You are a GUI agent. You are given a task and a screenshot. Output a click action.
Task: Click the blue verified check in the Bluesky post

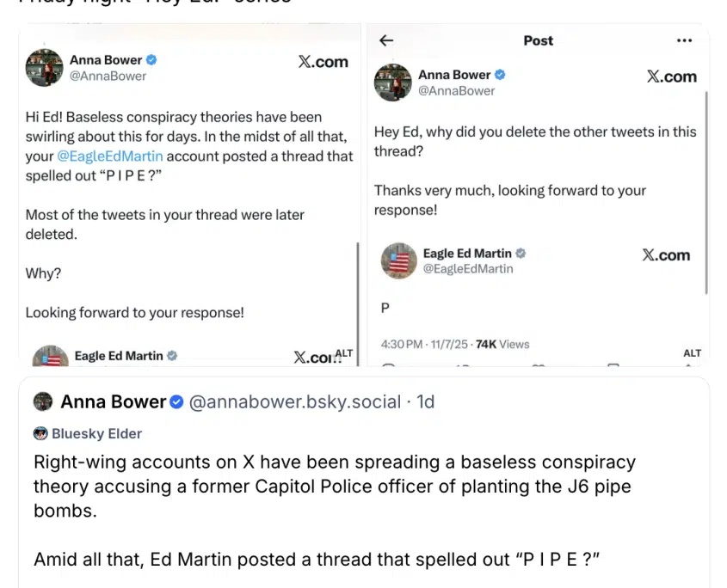(176, 402)
